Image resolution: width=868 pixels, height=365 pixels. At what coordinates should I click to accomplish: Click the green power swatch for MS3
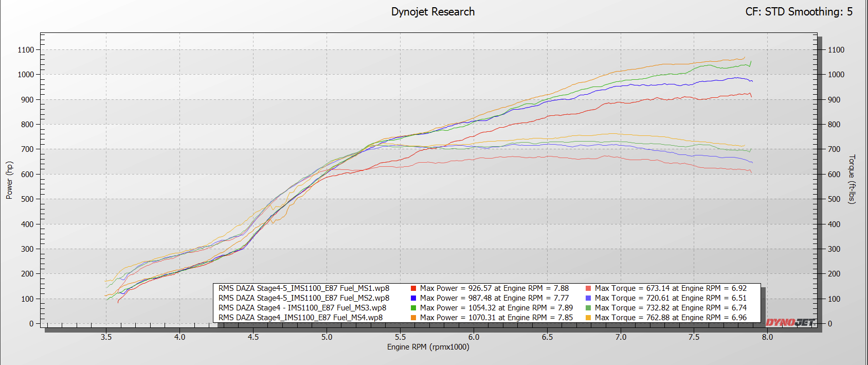413,308
